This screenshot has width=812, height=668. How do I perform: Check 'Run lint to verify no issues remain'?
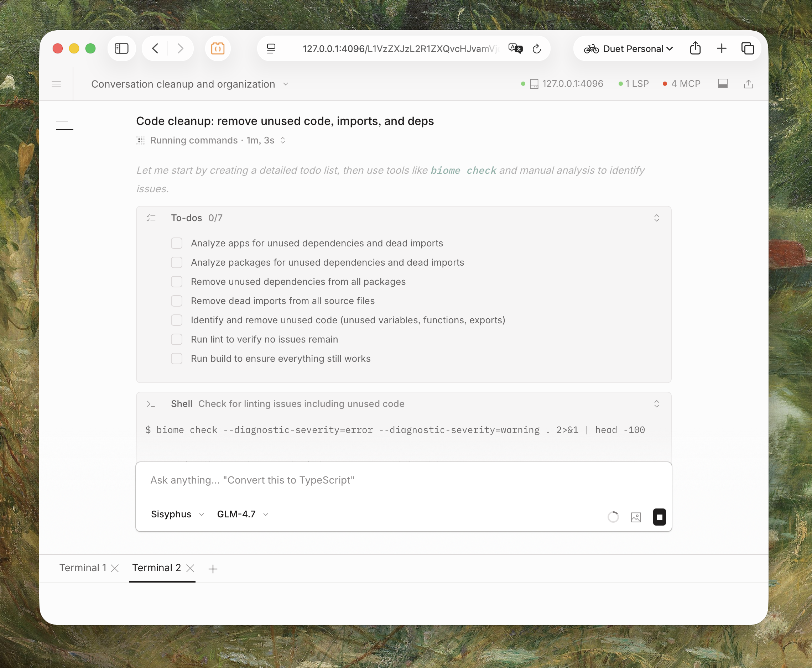pyautogui.click(x=177, y=339)
